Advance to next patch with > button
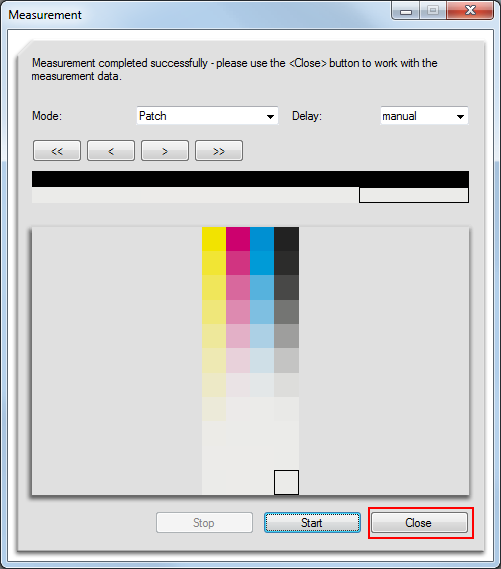Screen dimensions: 501x569 point(165,151)
